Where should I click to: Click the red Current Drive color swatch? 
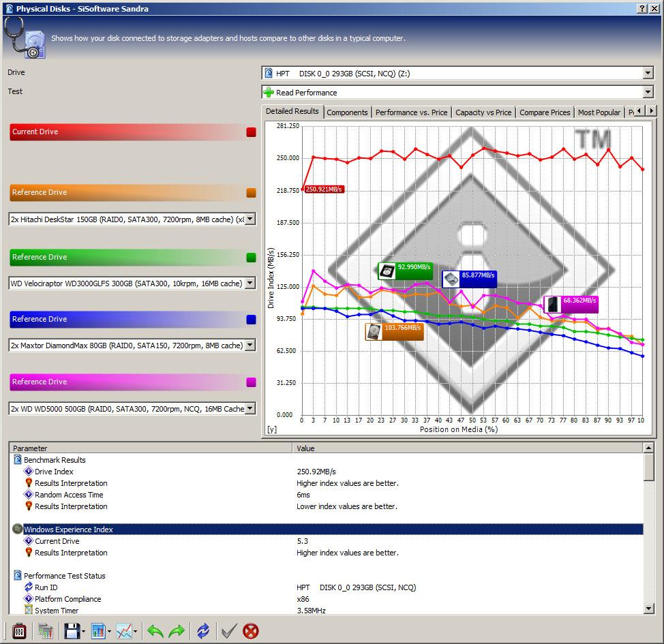tap(251, 132)
